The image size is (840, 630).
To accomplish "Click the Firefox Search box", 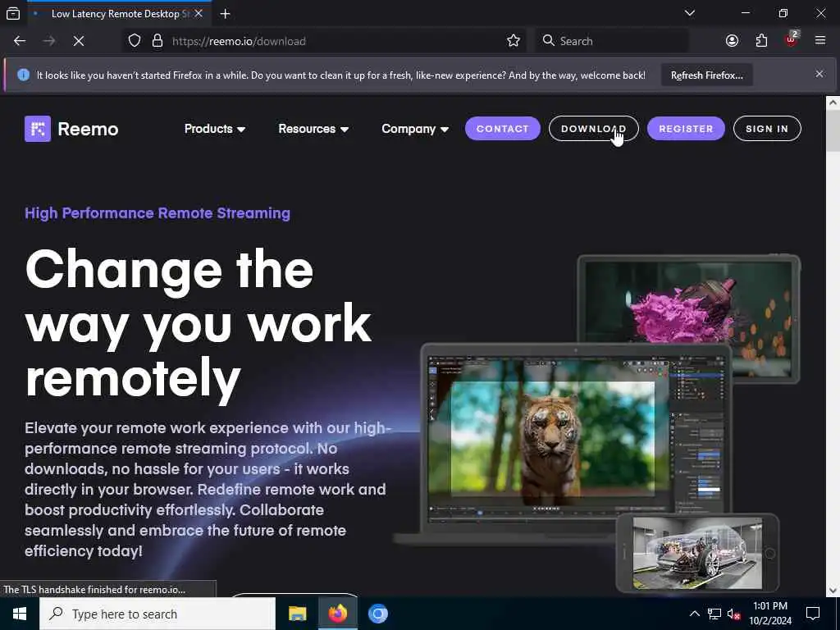I will point(612,41).
